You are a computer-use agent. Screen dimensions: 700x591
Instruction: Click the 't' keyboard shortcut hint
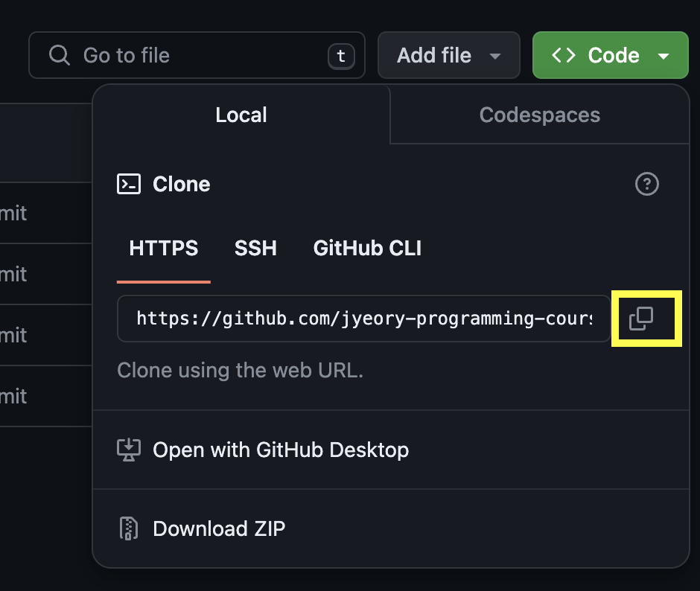(341, 57)
